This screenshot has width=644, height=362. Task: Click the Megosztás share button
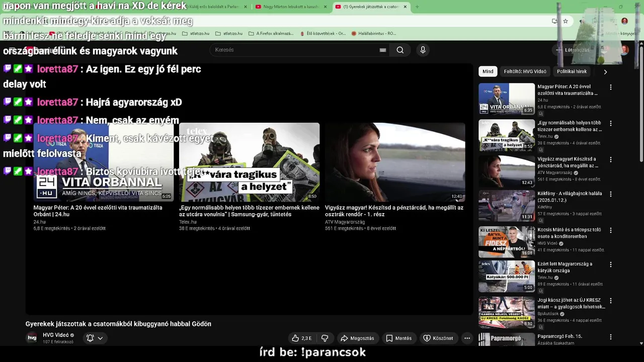pos(357,338)
